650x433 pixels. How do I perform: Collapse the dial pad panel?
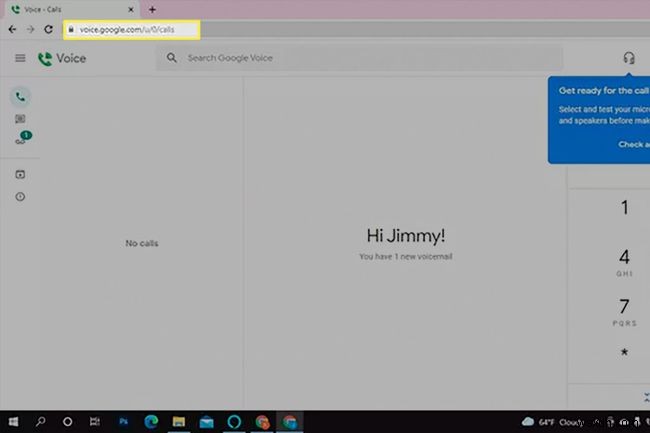click(x=646, y=397)
